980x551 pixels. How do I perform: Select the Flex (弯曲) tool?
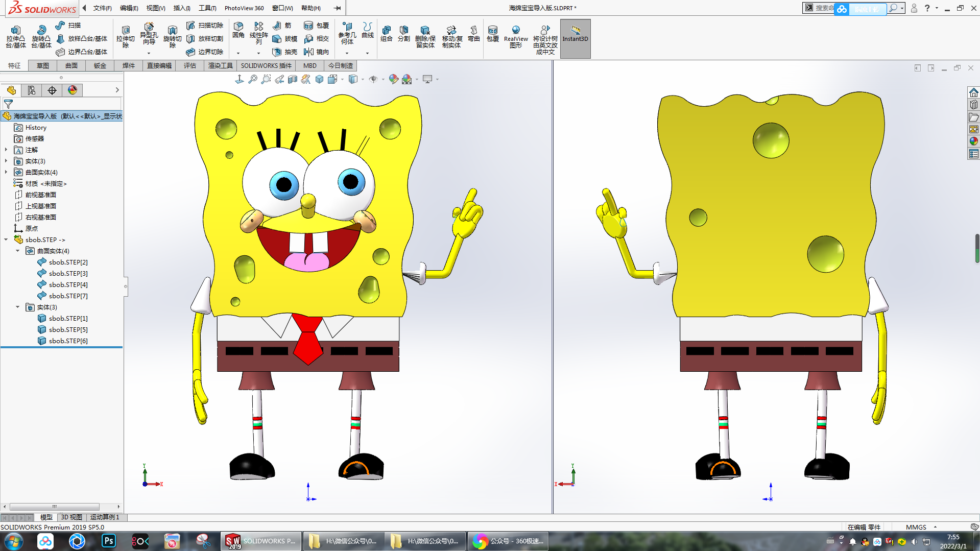pos(474,34)
